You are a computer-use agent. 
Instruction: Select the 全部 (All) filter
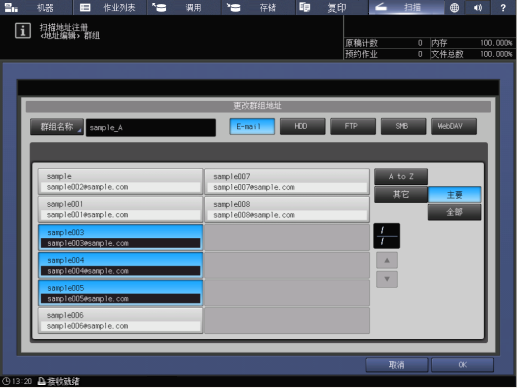454,212
